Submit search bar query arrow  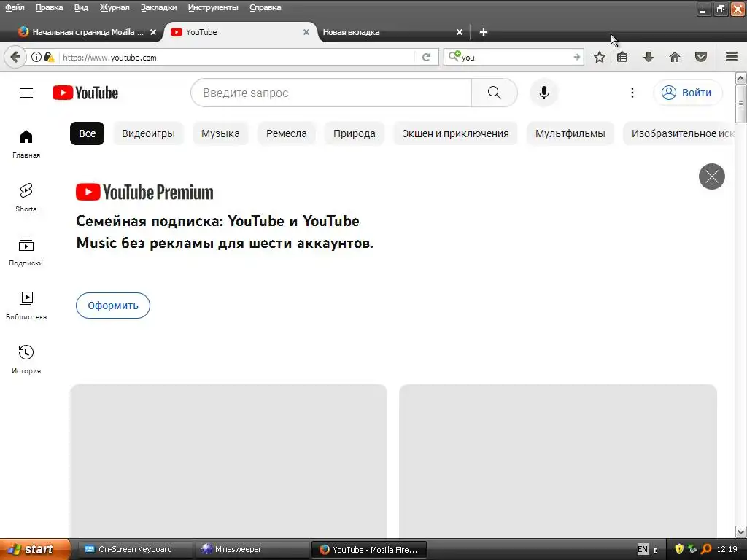(x=576, y=57)
